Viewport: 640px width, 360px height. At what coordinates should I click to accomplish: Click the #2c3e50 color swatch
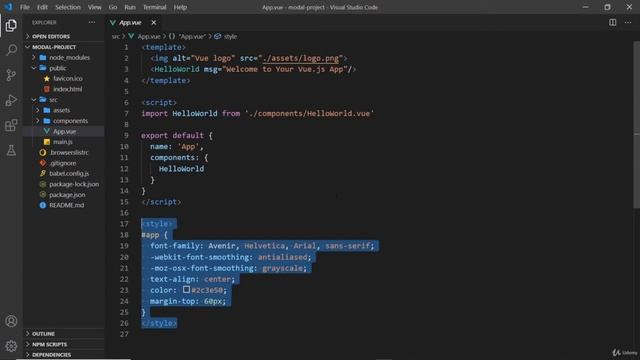pos(186,289)
